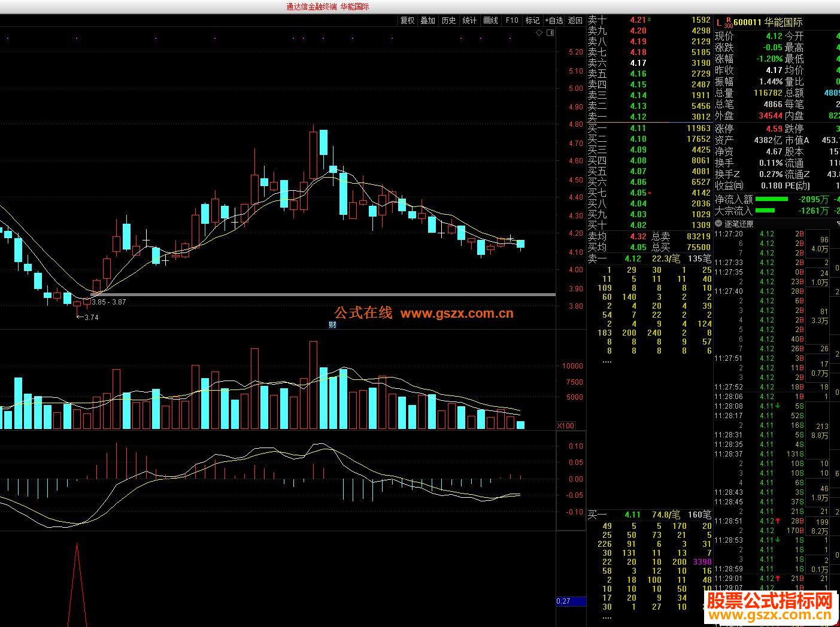Viewport: 840px width, 627px height.
Task: Select the 买五 4.07 bid row
Action: [x=649, y=171]
